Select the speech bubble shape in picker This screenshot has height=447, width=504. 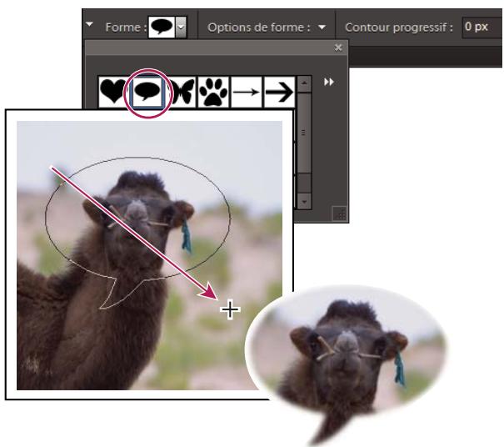[147, 93]
